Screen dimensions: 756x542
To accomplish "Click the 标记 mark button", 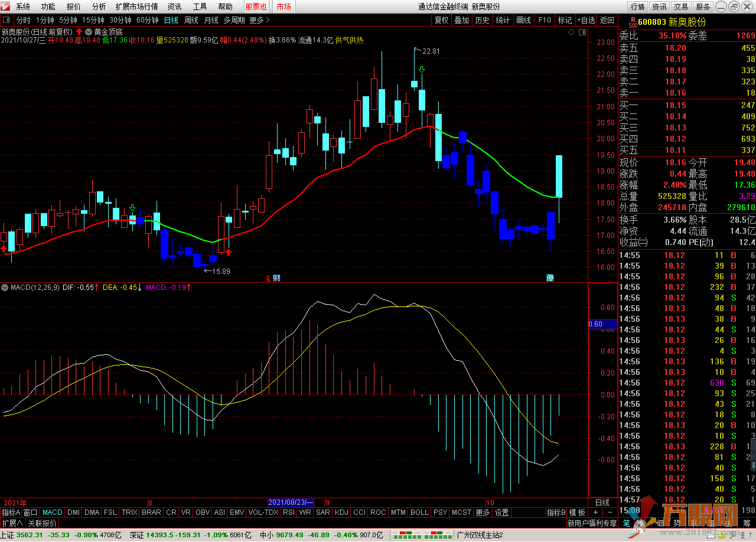I will coord(565,20).
